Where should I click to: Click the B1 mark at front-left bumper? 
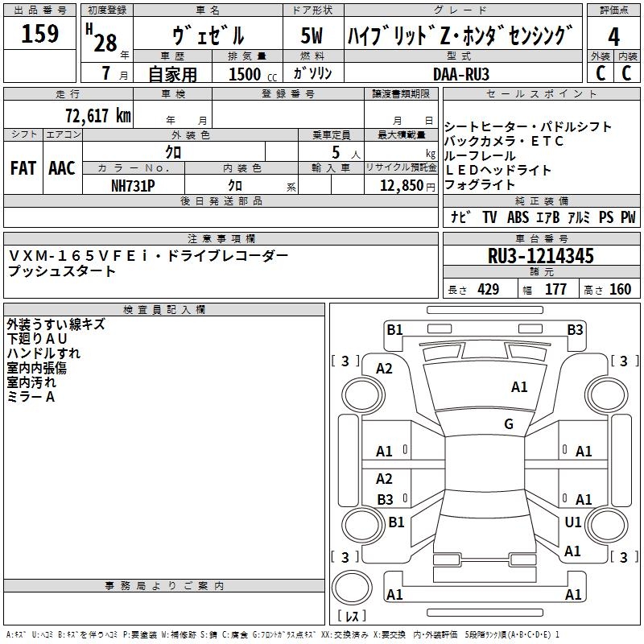coord(394,330)
